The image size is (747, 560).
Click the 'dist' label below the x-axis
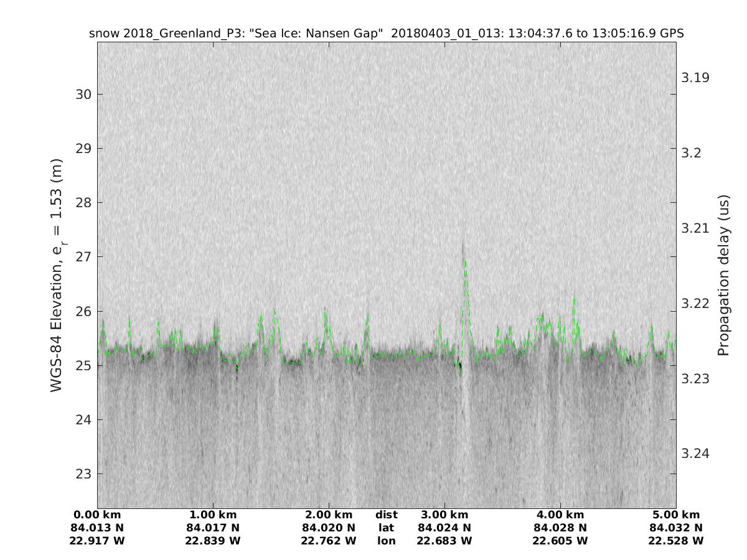(386, 515)
